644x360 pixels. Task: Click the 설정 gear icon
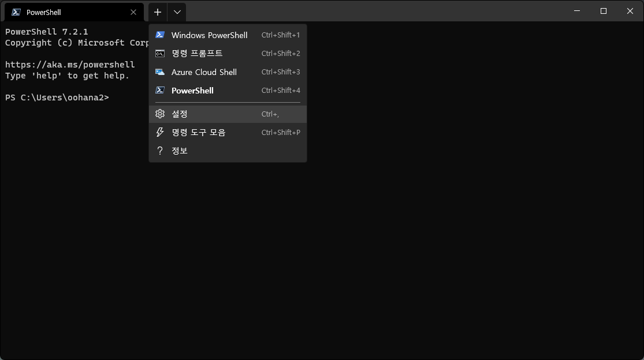point(160,114)
